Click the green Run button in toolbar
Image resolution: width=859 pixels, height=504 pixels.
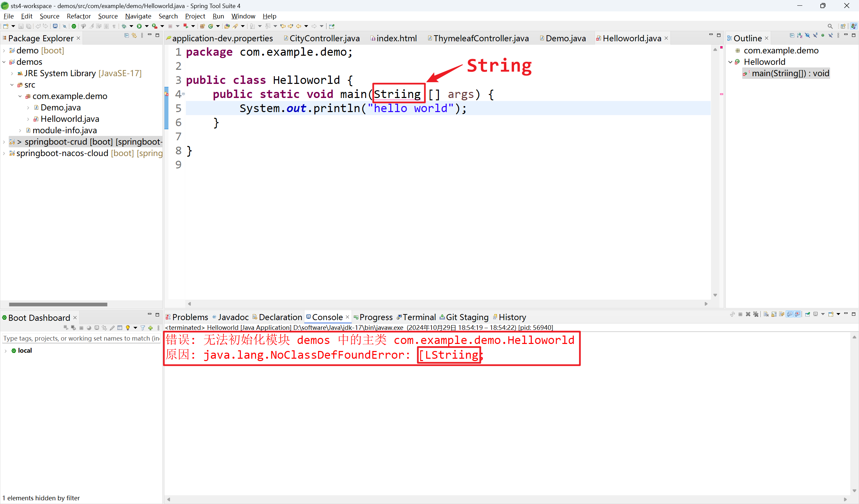(x=139, y=26)
